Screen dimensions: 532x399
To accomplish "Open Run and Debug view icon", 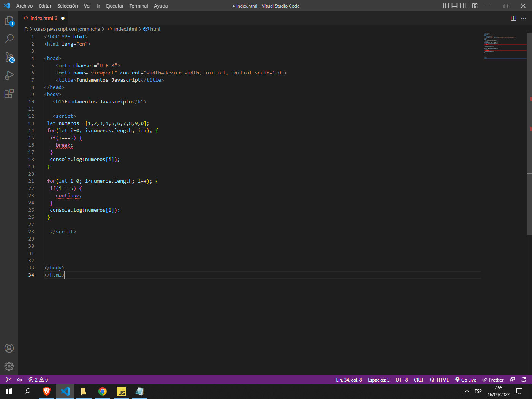I will tap(9, 75).
